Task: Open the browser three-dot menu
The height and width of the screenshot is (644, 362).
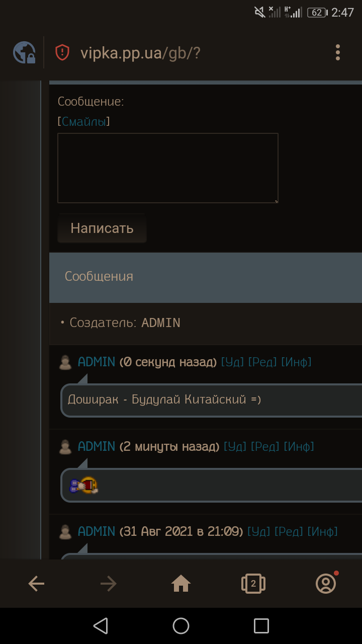Action: coord(338,52)
